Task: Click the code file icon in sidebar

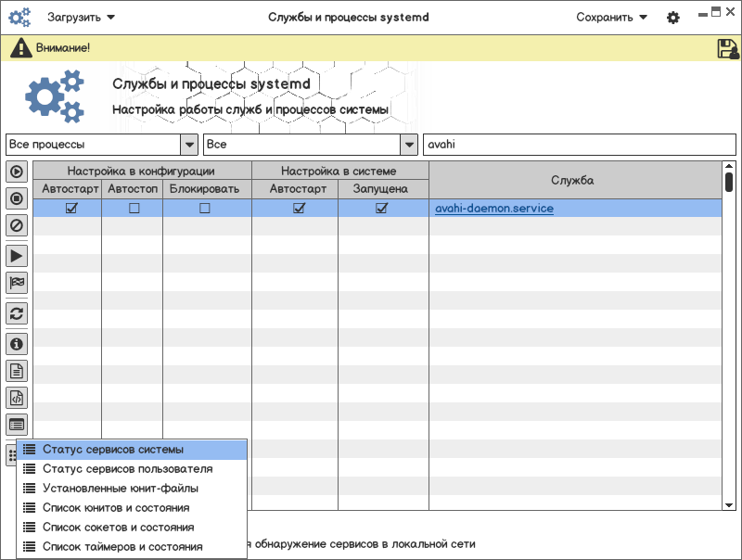Action: tap(17, 398)
